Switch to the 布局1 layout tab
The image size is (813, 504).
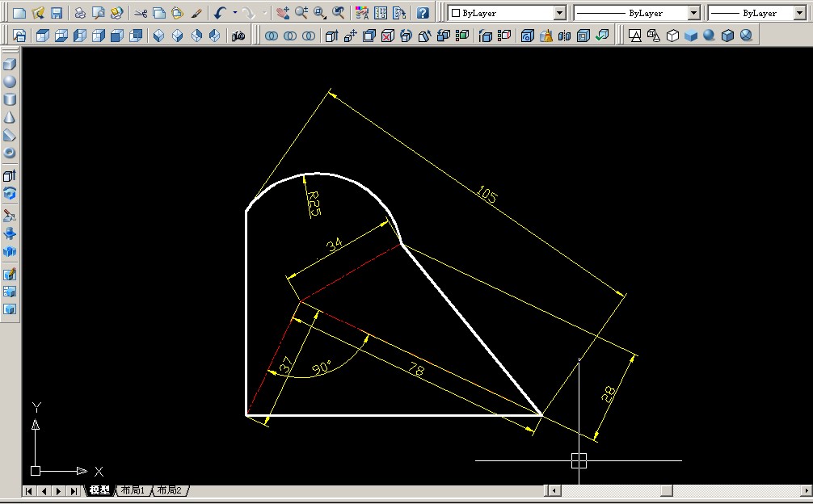pyautogui.click(x=133, y=490)
